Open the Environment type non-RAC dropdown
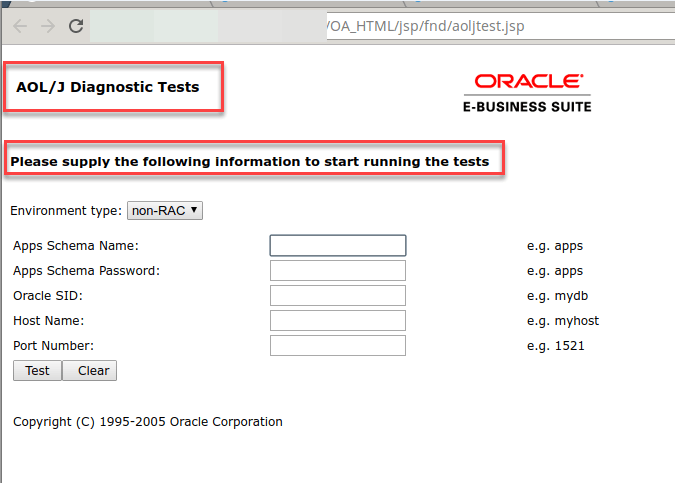 (x=165, y=210)
